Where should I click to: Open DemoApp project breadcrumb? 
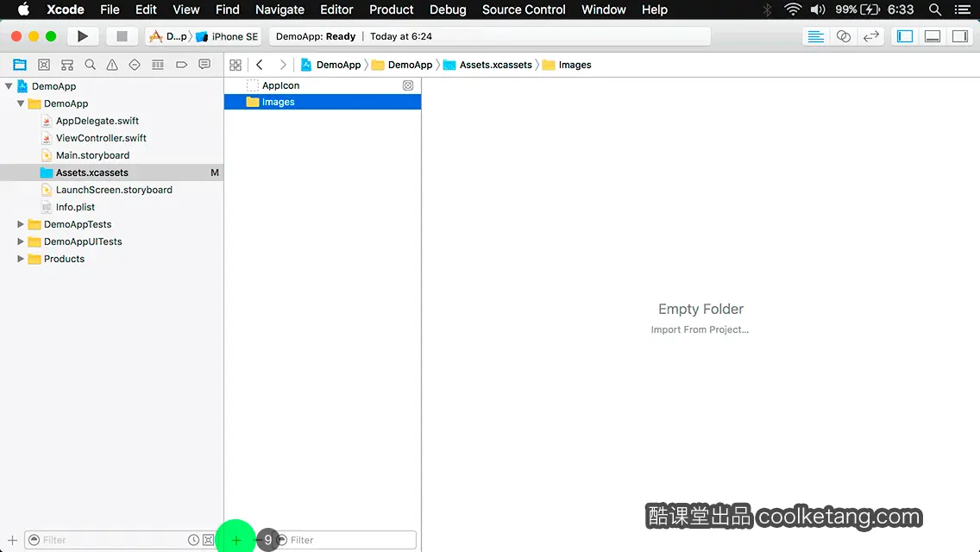[x=330, y=65]
